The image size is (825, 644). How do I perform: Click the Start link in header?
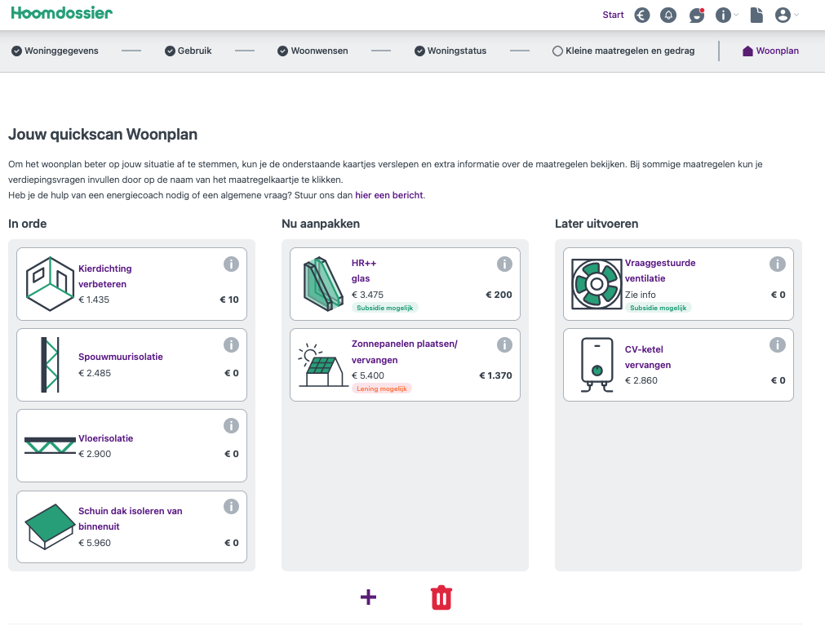pos(613,15)
